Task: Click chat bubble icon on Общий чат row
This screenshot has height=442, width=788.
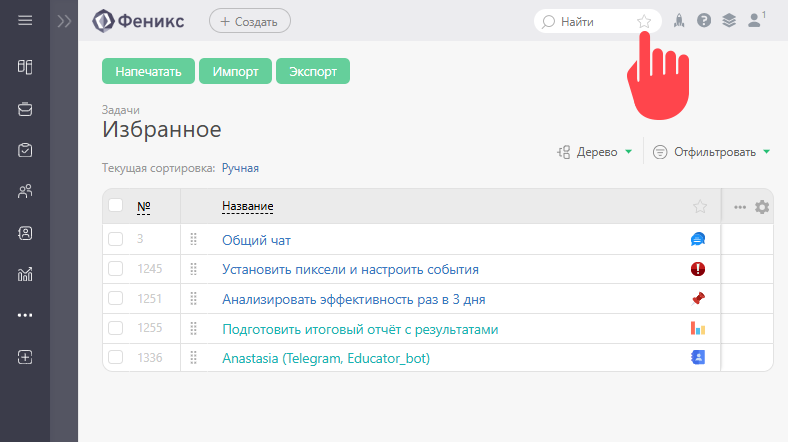Action: click(698, 239)
